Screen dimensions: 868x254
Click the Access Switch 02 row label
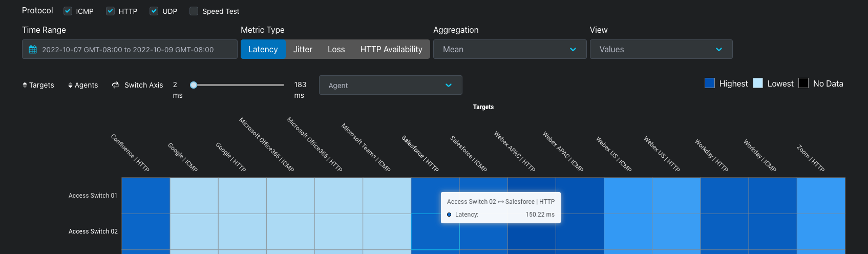pyautogui.click(x=93, y=231)
